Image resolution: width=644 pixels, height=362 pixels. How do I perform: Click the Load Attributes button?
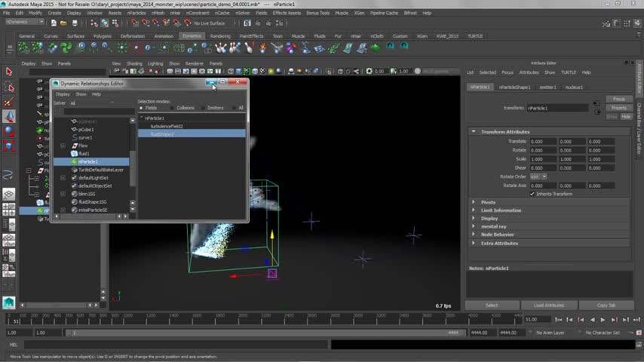coord(548,305)
